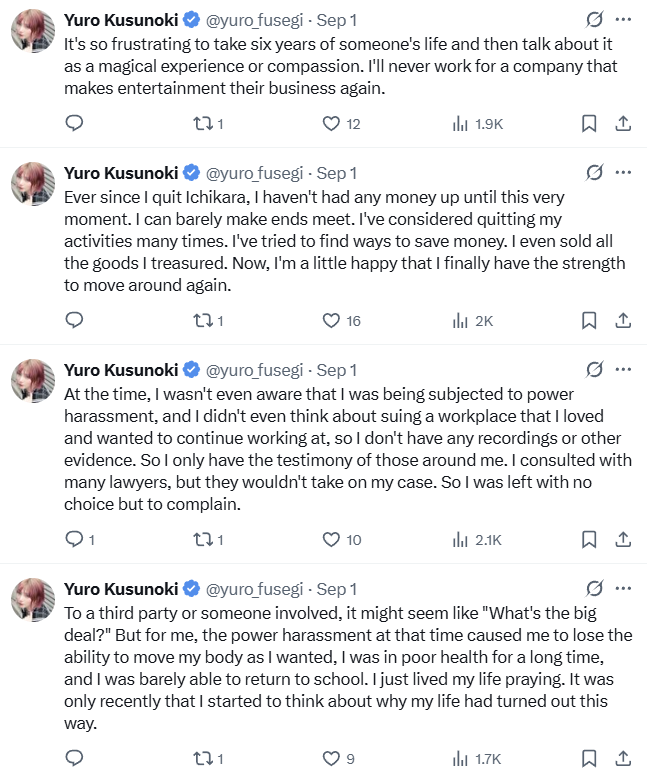Expand more menu on power harassment tweet
647x777 pixels.
[624, 370]
